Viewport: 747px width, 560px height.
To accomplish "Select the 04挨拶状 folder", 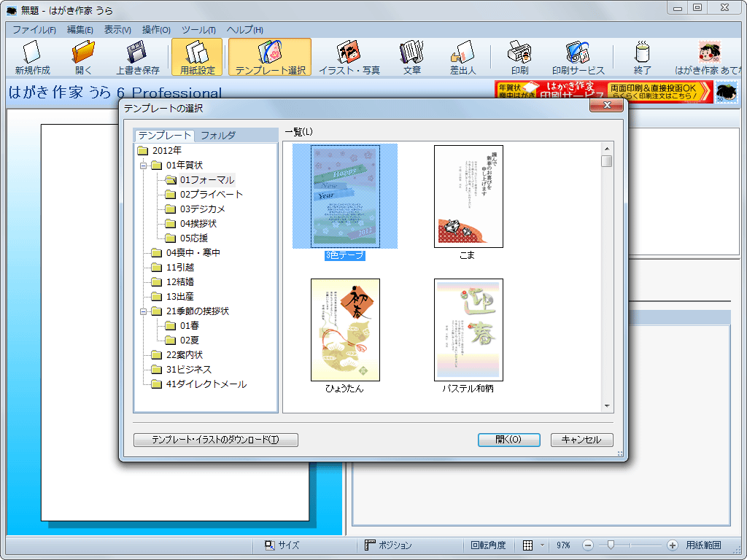I will pos(191,223).
